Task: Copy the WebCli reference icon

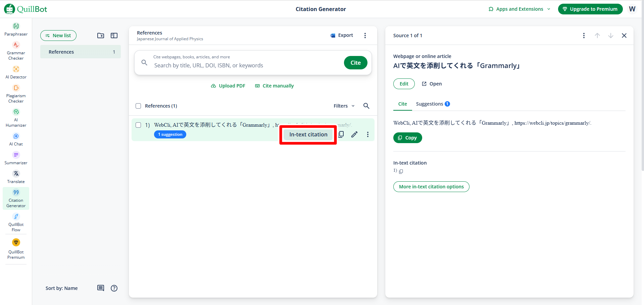Action: (341, 134)
